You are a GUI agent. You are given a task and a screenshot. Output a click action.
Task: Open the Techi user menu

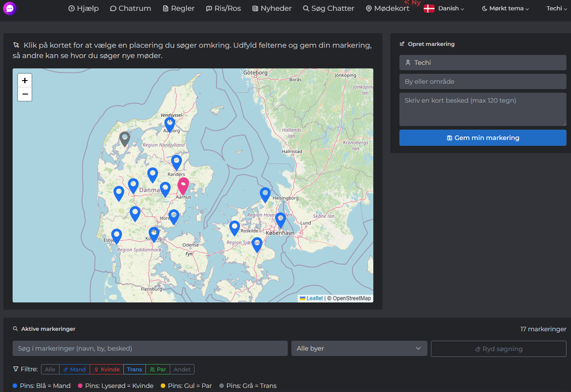coord(556,9)
